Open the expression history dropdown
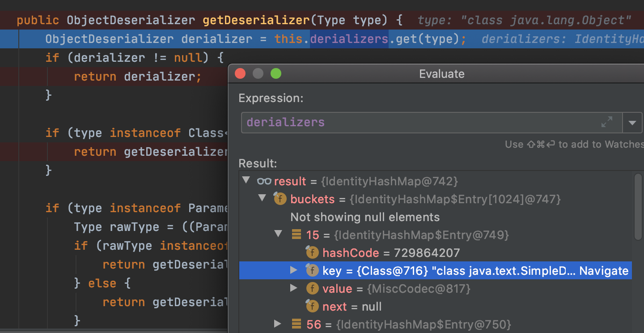 pyautogui.click(x=632, y=122)
